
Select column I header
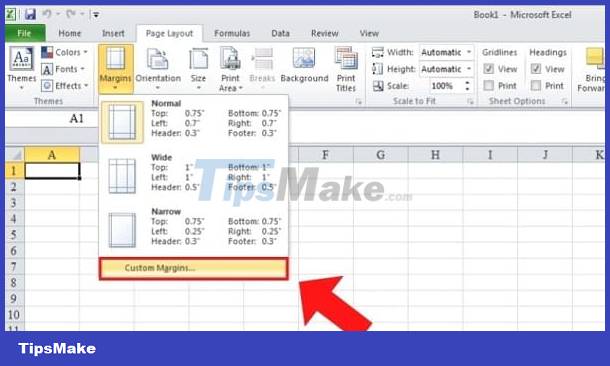490,155
